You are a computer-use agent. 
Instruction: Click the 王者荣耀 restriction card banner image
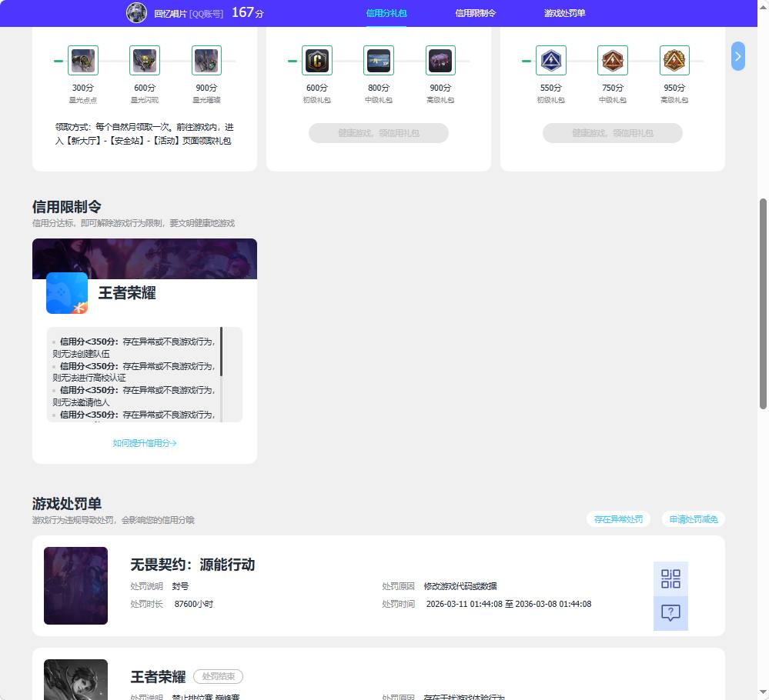[x=145, y=258]
